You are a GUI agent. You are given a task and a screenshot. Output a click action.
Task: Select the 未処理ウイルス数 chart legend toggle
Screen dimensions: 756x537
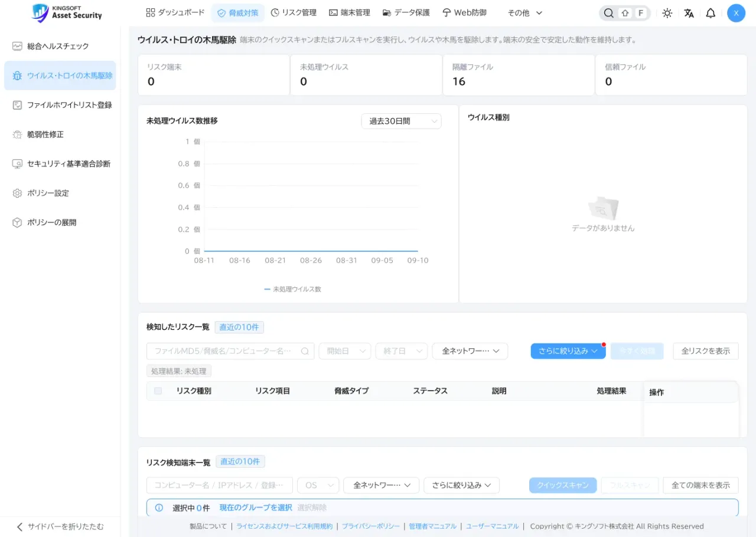pos(293,289)
